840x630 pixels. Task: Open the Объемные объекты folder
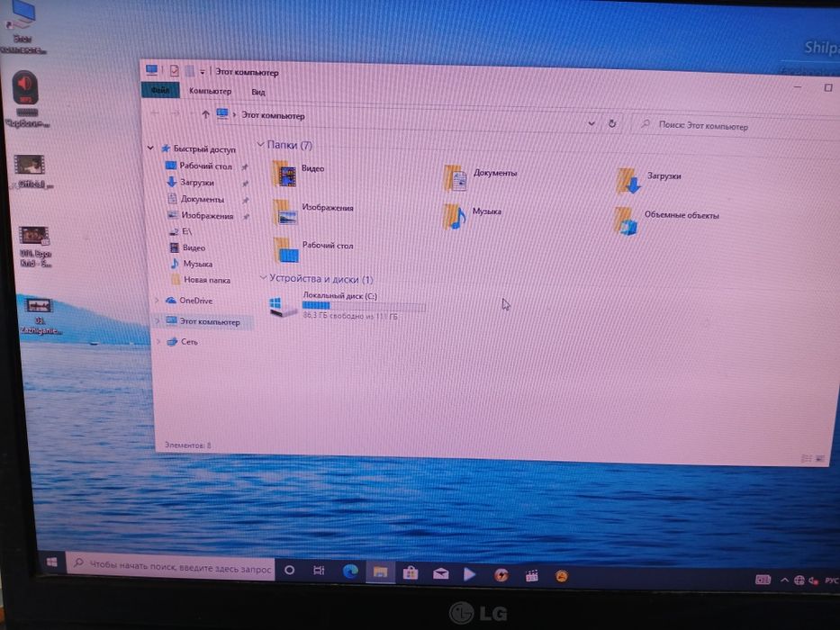[x=666, y=220]
